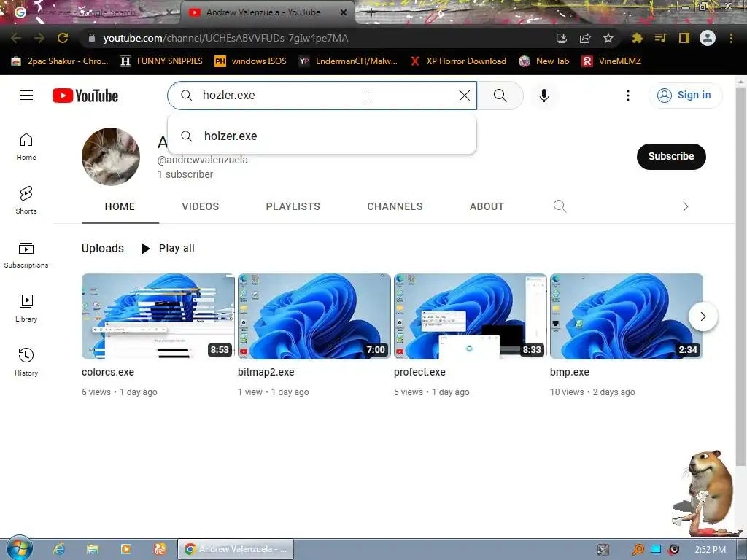The width and height of the screenshot is (747, 560).
Task: Advance uploads carousel with the next arrow
Action: [703, 316]
